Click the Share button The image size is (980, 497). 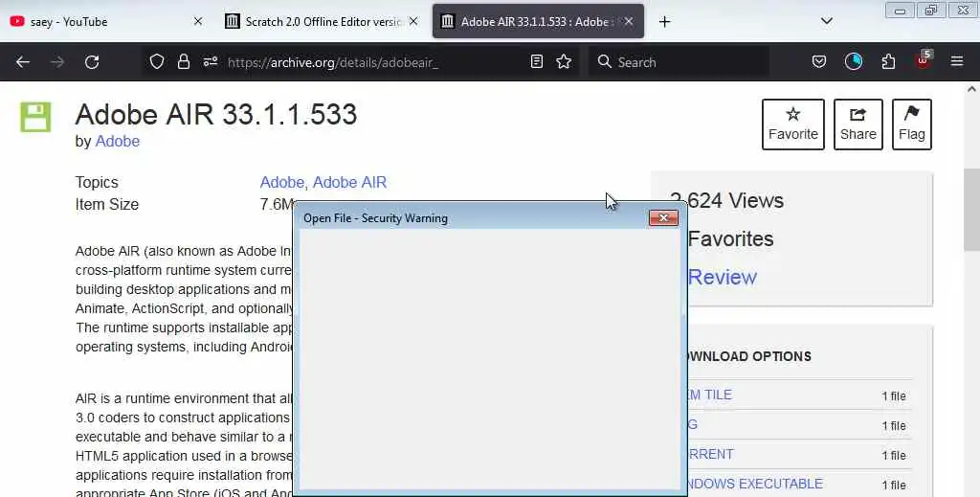click(x=858, y=124)
